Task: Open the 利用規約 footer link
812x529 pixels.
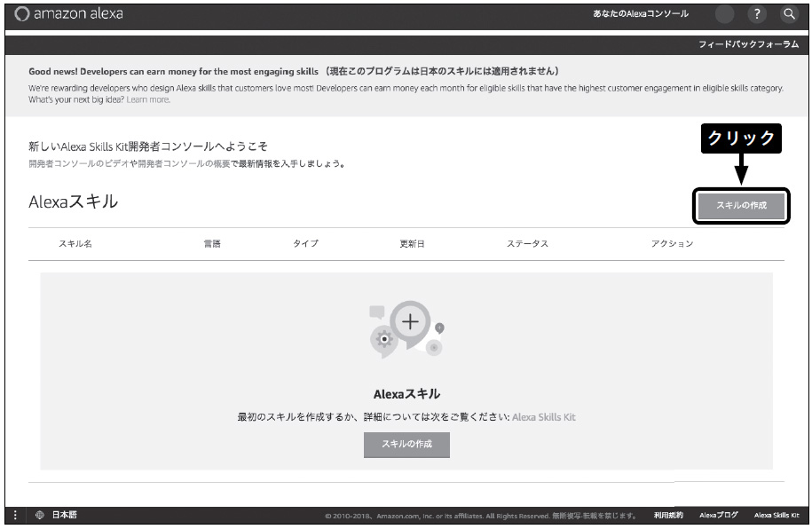Action: click(x=668, y=515)
